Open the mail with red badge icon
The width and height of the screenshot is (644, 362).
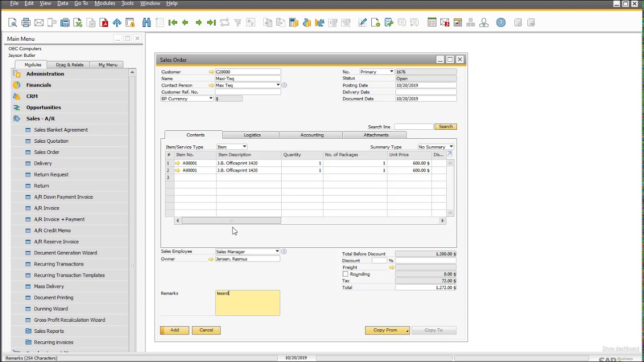coord(445,23)
